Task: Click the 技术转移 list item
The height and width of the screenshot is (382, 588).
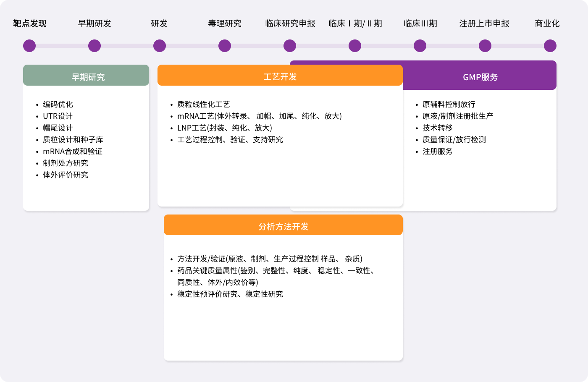Action: (x=438, y=128)
